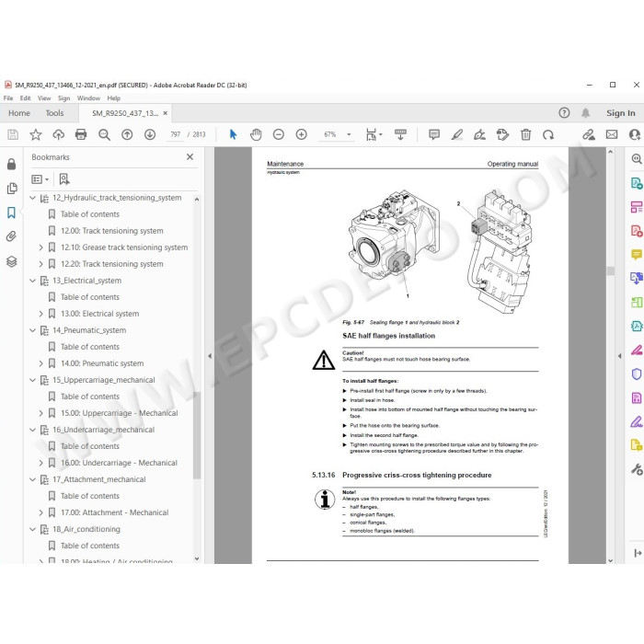Zoom in with plus icon

click(x=302, y=134)
